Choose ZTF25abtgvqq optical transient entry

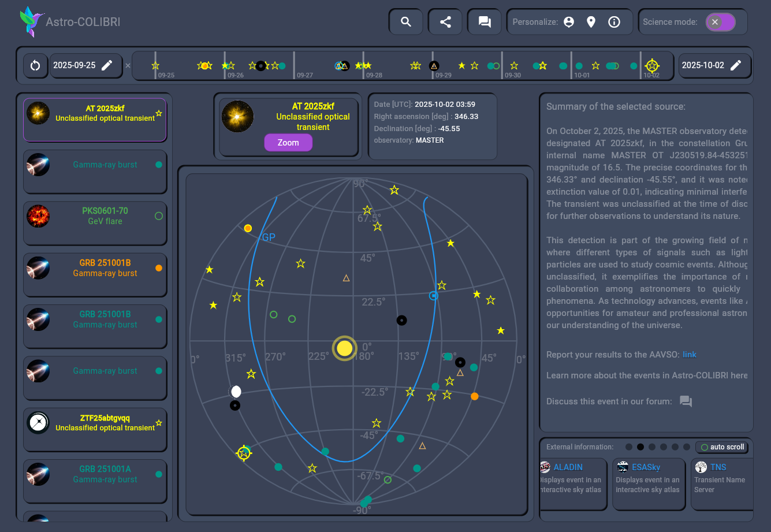click(95, 429)
